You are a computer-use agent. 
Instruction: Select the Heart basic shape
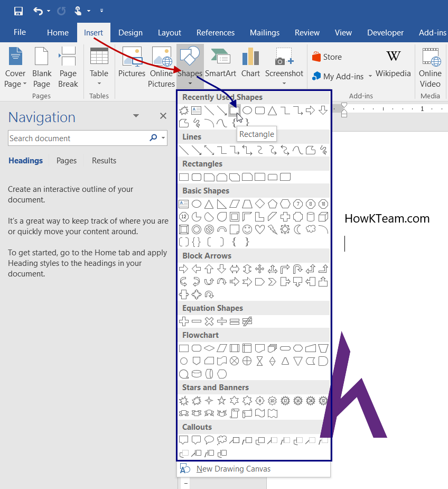pyautogui.click(x=260, y=229)
